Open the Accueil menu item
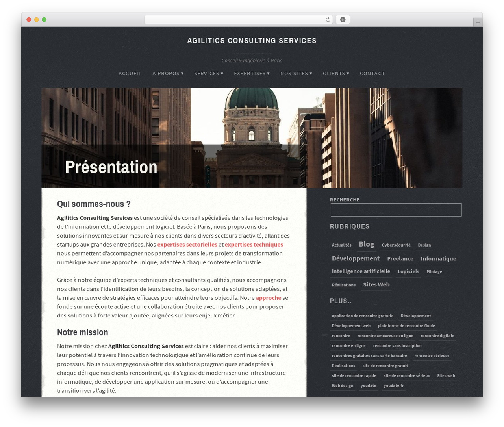This screenshot has width=504, height=427. point(130,74)
